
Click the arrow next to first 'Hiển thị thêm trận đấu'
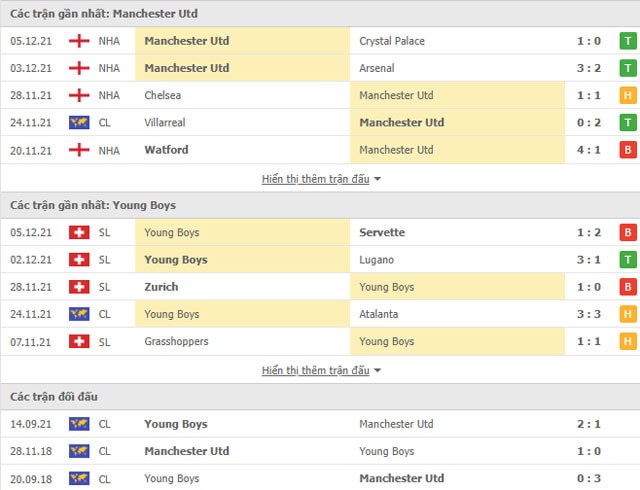377,179
